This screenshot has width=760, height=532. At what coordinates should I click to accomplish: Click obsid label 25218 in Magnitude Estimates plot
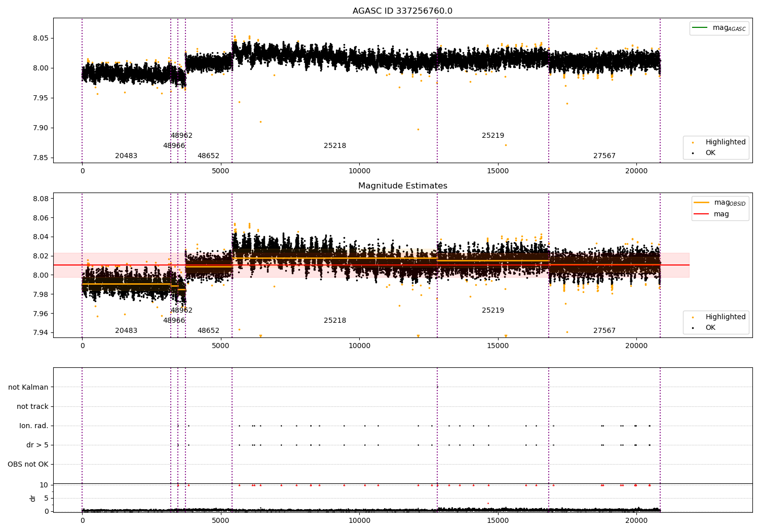tap(335, 321)
